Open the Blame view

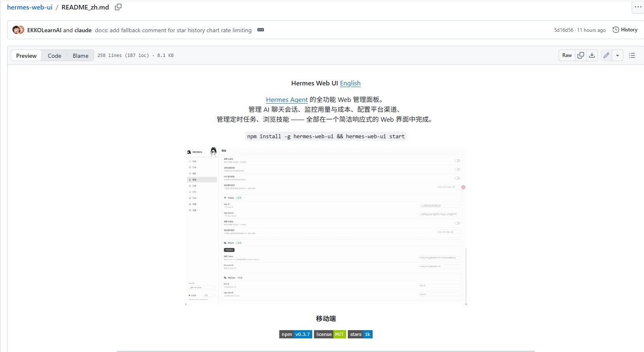[81, 56]
